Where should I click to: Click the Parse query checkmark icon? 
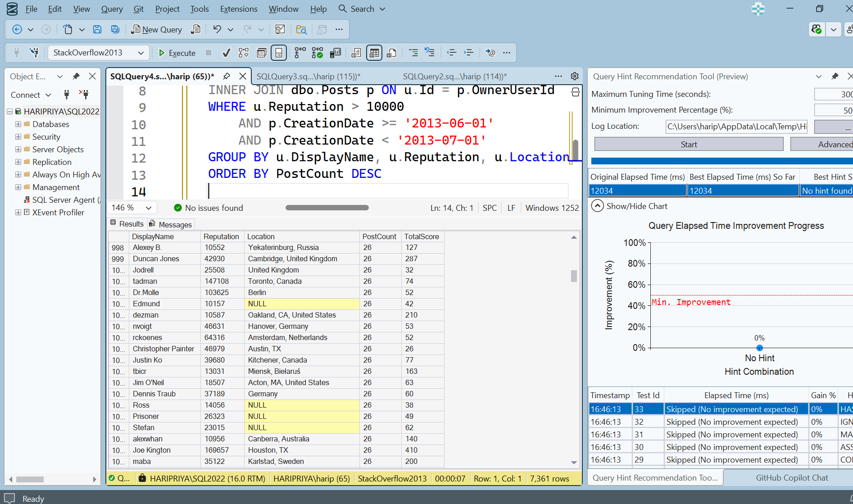coord(227,53)
